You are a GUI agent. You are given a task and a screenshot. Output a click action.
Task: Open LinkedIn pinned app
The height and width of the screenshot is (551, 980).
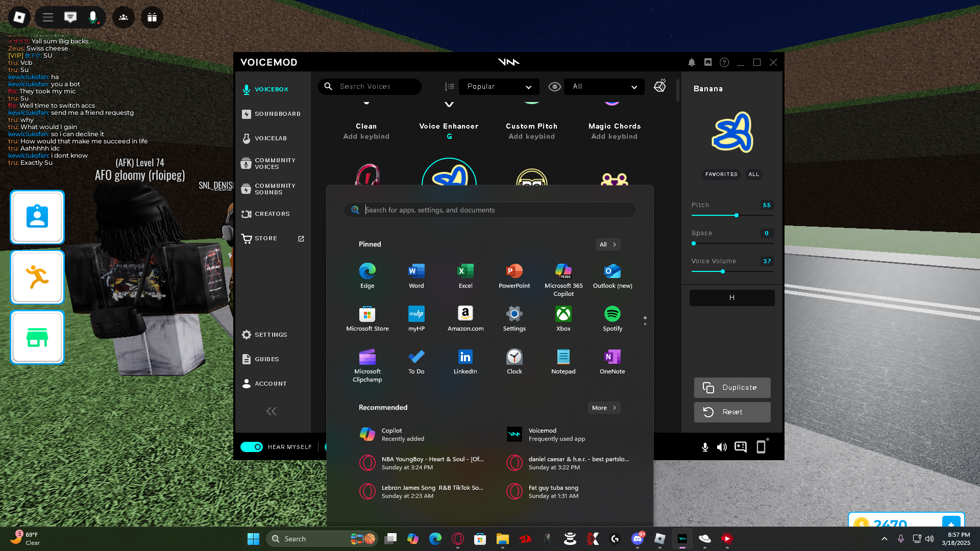coord(465,361)
